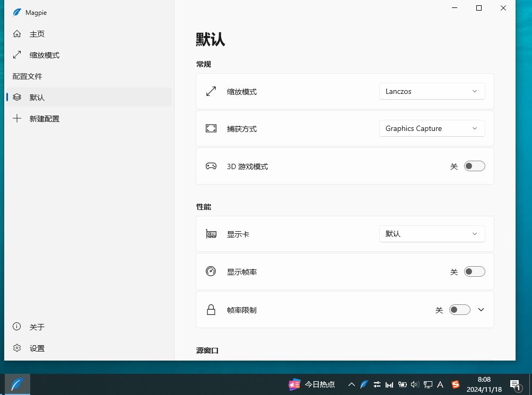Click the graphics card icon beside 显示卡
532x395 pixels.
tap(211, 234)
